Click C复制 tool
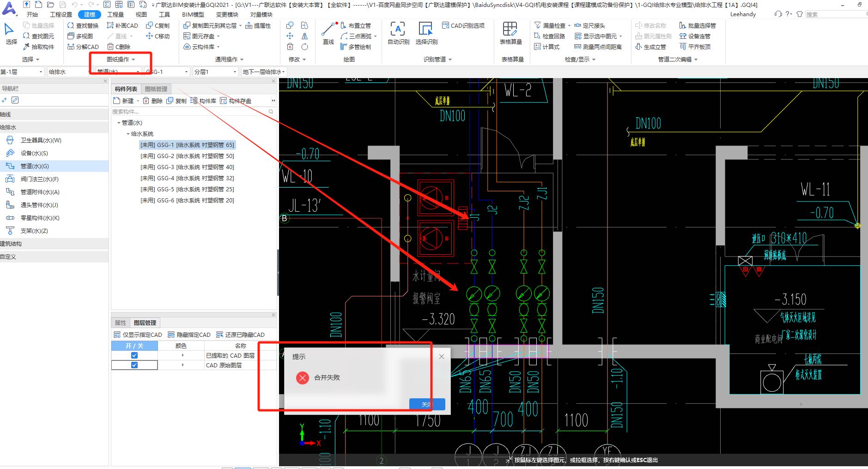Screen dimensions: 868x469 pos(158,25)
